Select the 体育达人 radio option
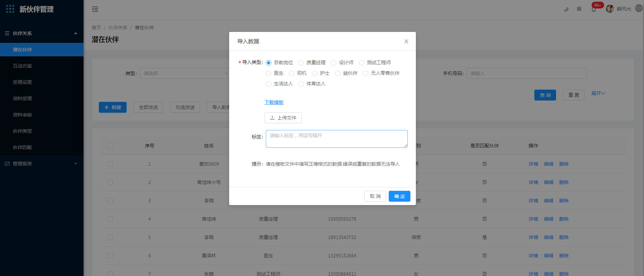The height and width of the screenshot is (276, 644). (301, 84)
